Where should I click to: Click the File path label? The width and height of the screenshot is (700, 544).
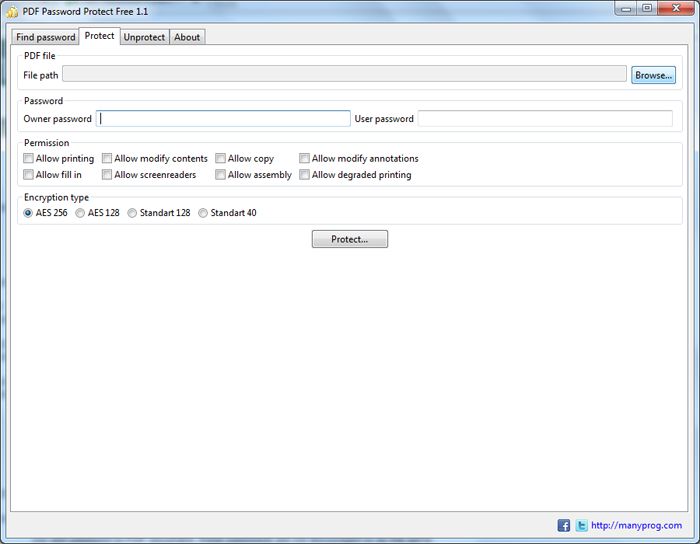point(41,75)
